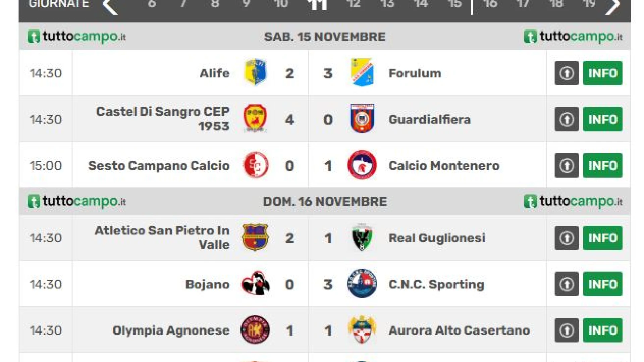This screenshot has width=644, height=362.
Task: Click the circular arrow icon for Alife-Forulum match
Action: (x=567, y=73)
